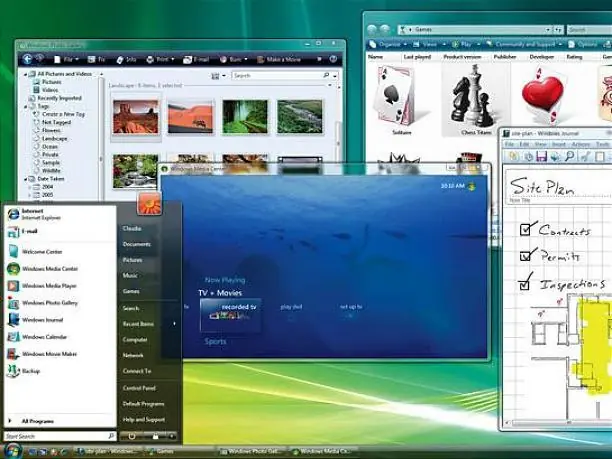612x459 pixels.
Task: Open the shutdown options arrow in Start menu
Action: pyautogui.click(x=172, y=436)
